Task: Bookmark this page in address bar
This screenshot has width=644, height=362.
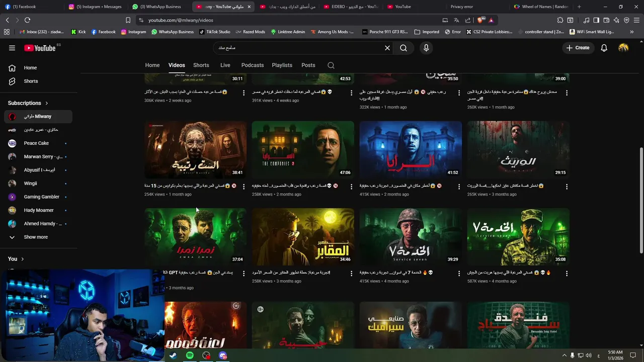Action: pyautogui.click(x=128, y=20)
